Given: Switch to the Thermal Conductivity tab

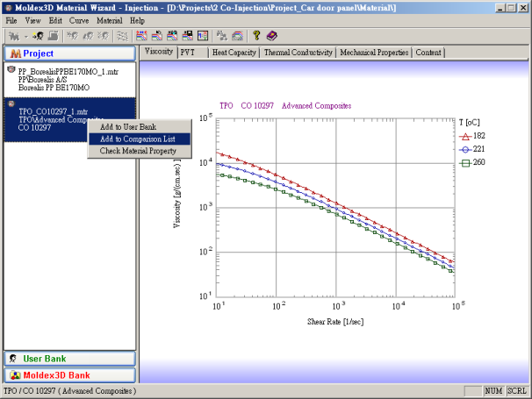Looking at the screenshot, I should (298, 53).
